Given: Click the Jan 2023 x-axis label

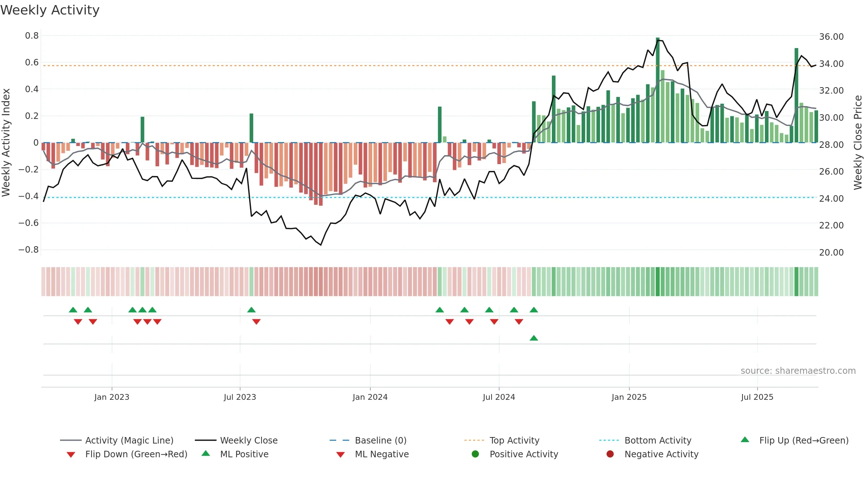Looking at the screenshot, I should [112, 397].
